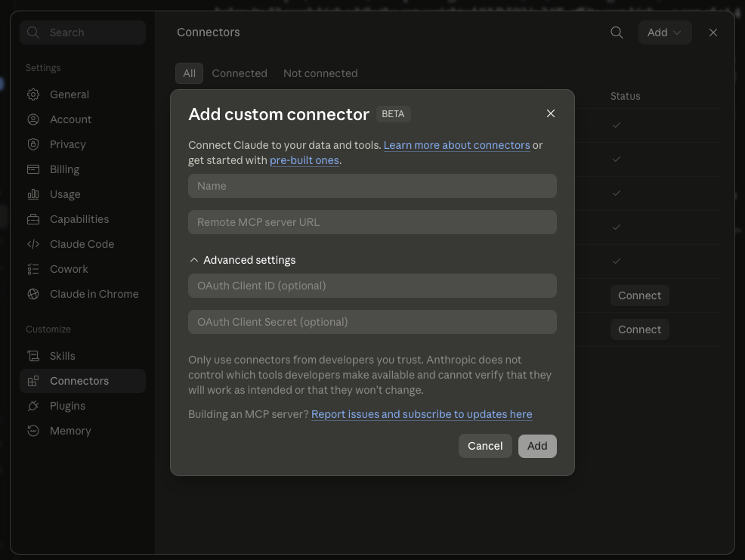
Task: Open Claude Code brackets icon
Action: click(x=33, y=244)
